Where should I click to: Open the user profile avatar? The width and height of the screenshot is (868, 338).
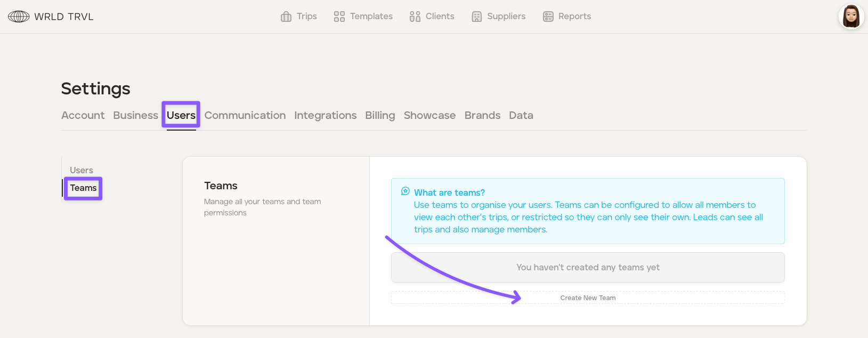851,17
